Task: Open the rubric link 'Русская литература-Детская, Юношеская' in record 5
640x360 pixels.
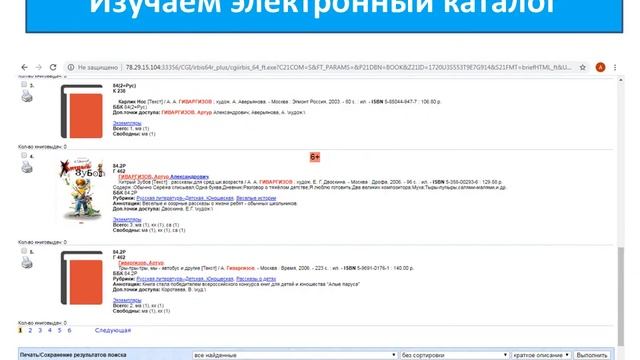Action: [185, 279]
